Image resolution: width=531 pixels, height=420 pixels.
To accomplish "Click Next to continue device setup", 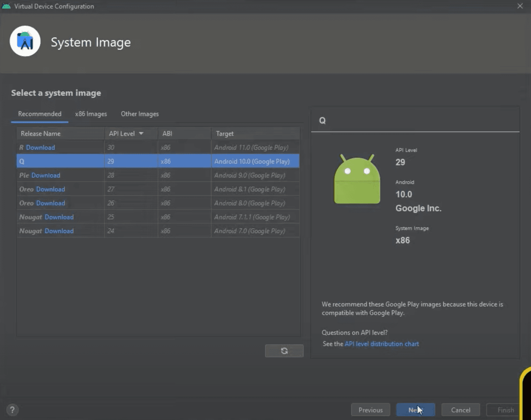I will [416, 410].
